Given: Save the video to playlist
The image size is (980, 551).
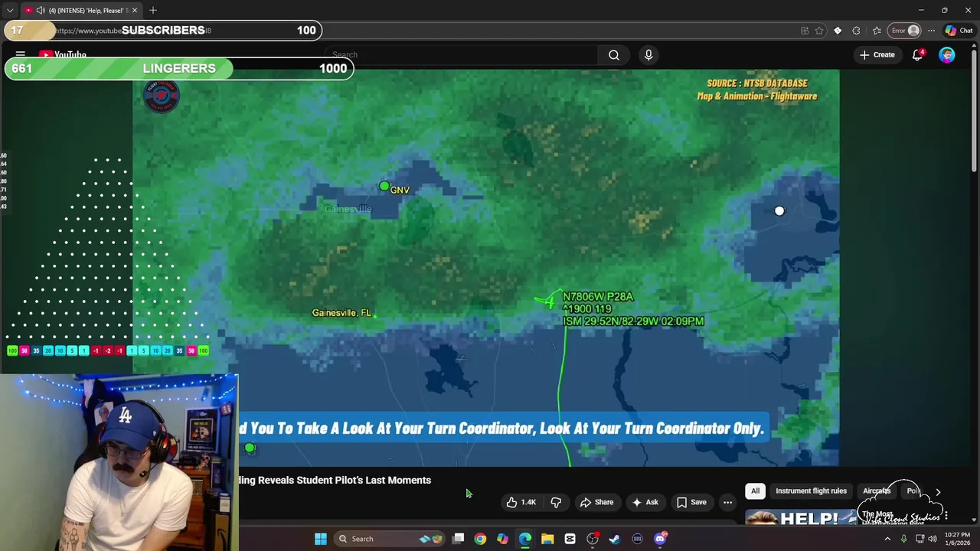Looking at the screenshot, I should (x=691, y=502).
